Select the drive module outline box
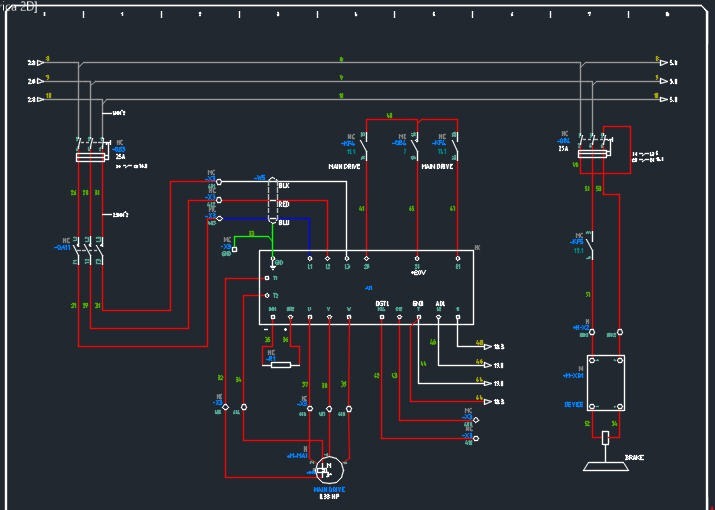Viewport: 715px width, 510px height. pos(366,287)
